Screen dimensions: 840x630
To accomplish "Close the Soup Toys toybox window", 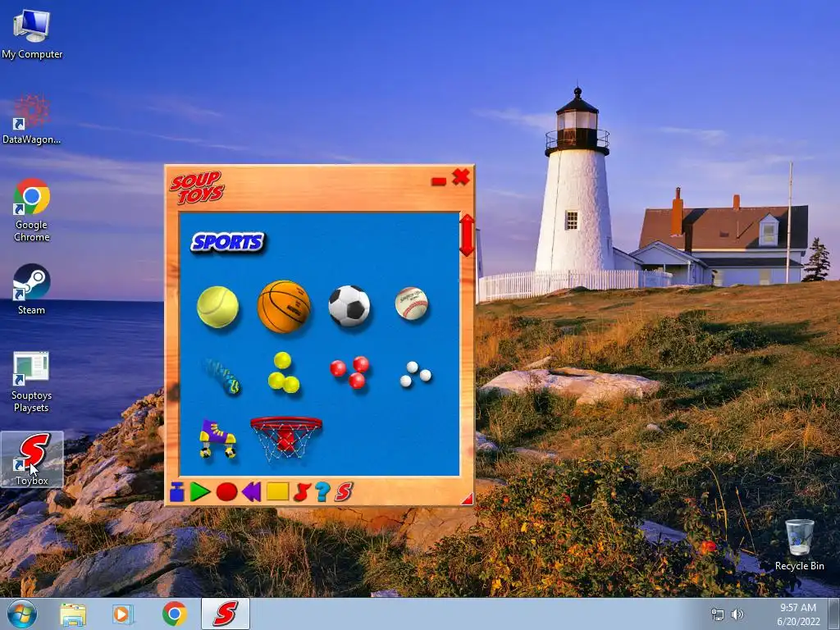I will click(461, 177).
